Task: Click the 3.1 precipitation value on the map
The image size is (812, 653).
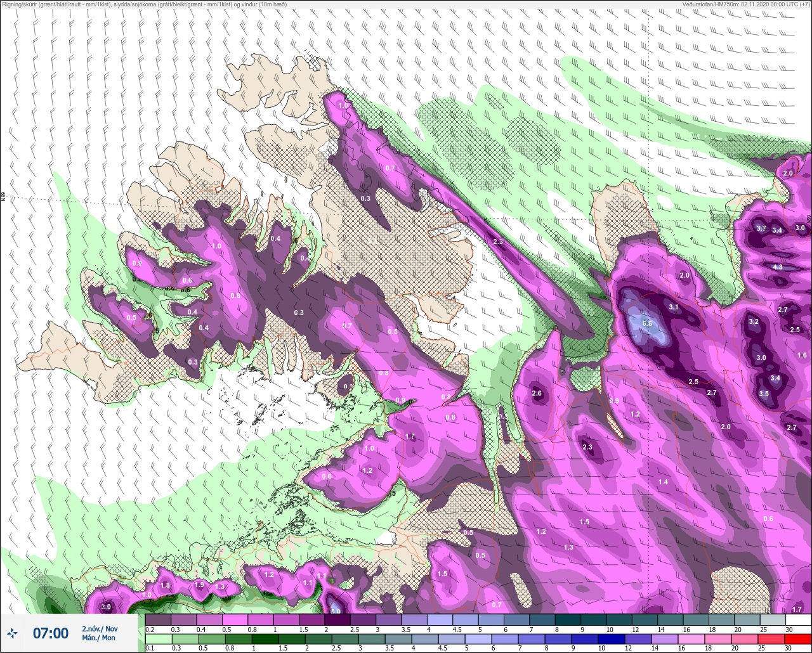Action: 674,307
